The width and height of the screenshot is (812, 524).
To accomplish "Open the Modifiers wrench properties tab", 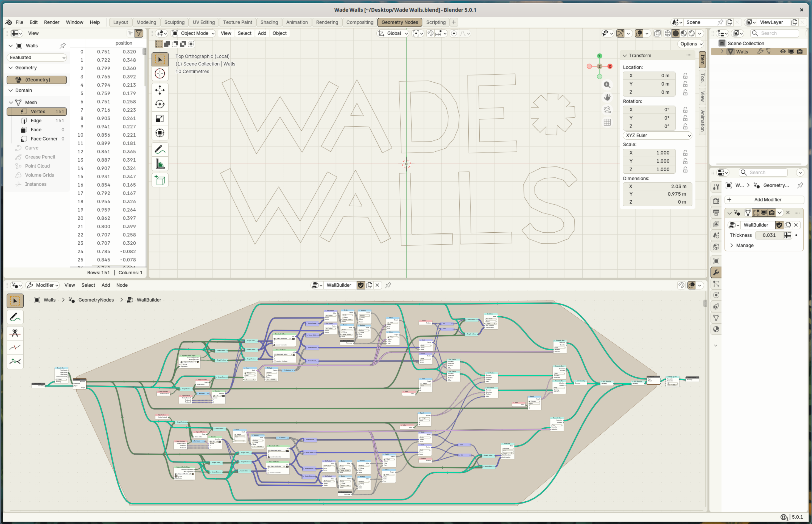I will coord(716,272).
